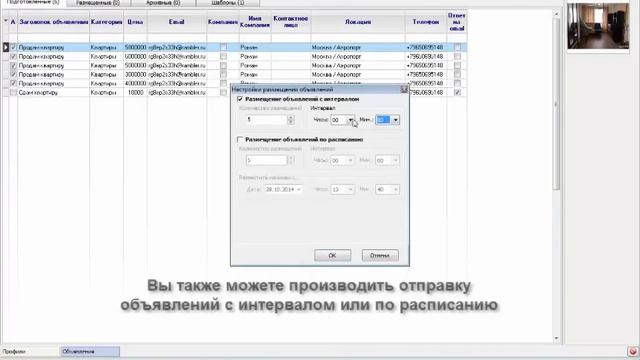Click the current-row arrow indicator in the table
Viewport: 640px width, 360px height.
(x=6, y=47)
